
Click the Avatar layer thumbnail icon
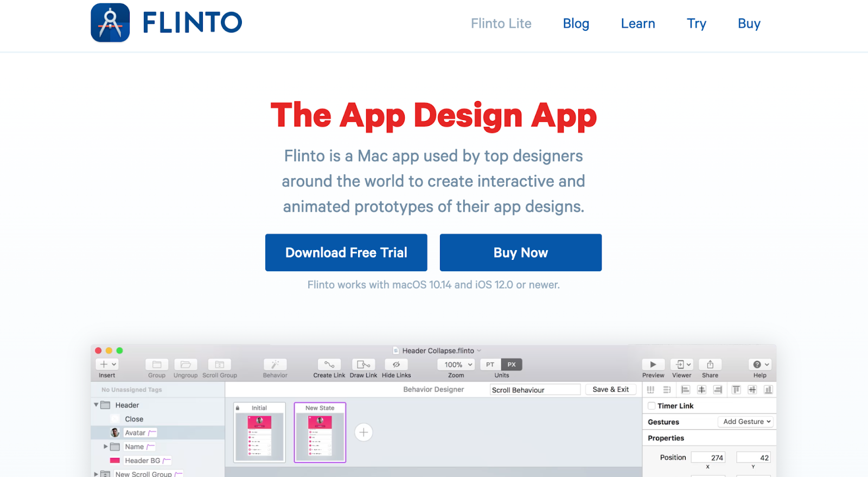coord(115,433)
